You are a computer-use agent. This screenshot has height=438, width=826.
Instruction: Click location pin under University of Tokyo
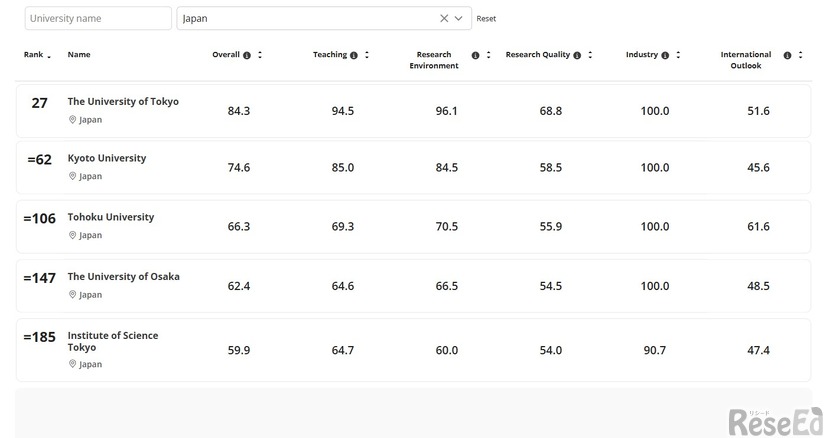pyautogui.click(x=73, y=120)
